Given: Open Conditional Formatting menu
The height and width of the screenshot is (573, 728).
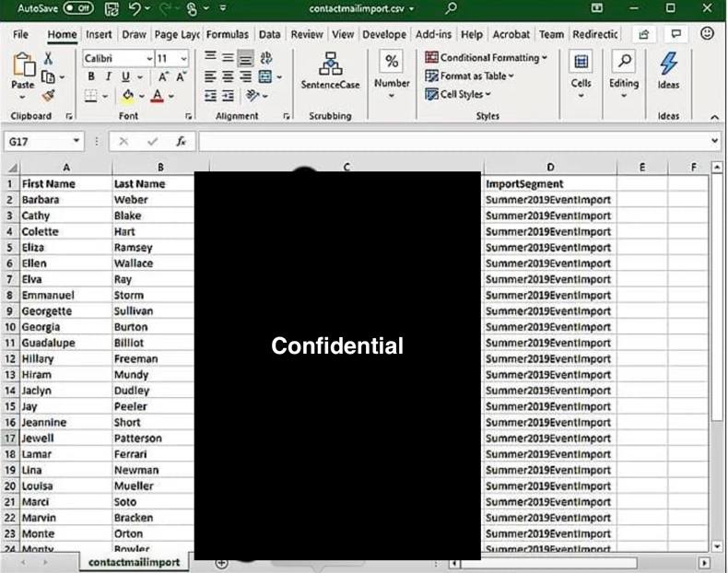Looking at the screenshot, I should (x=487, y=57).
